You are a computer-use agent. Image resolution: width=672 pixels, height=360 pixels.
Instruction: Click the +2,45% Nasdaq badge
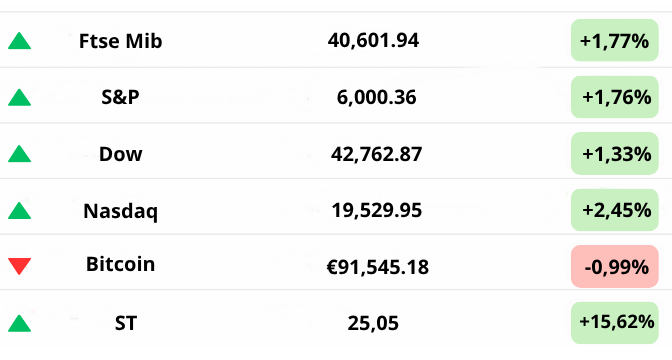(x=615, y=210)
